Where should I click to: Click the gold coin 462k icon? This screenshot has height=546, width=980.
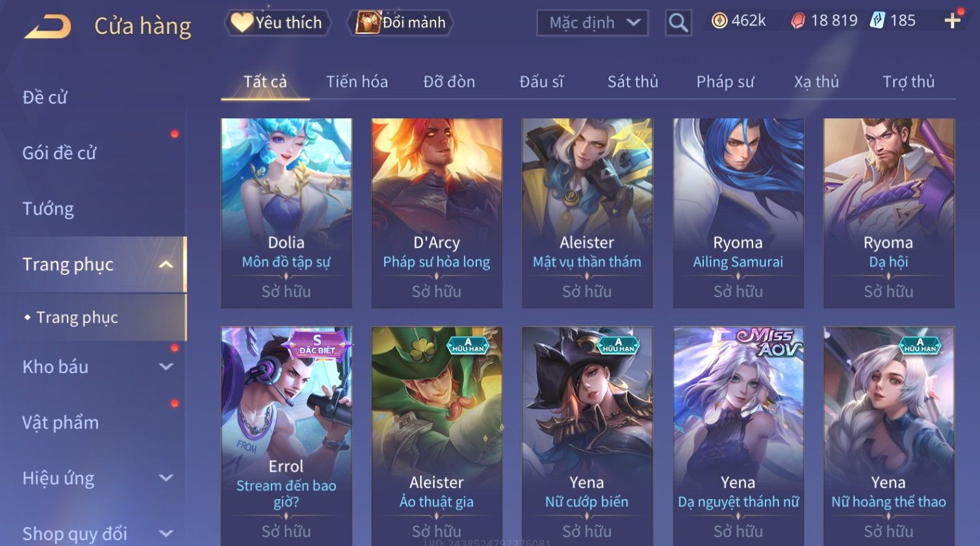(x=719, y=21)
